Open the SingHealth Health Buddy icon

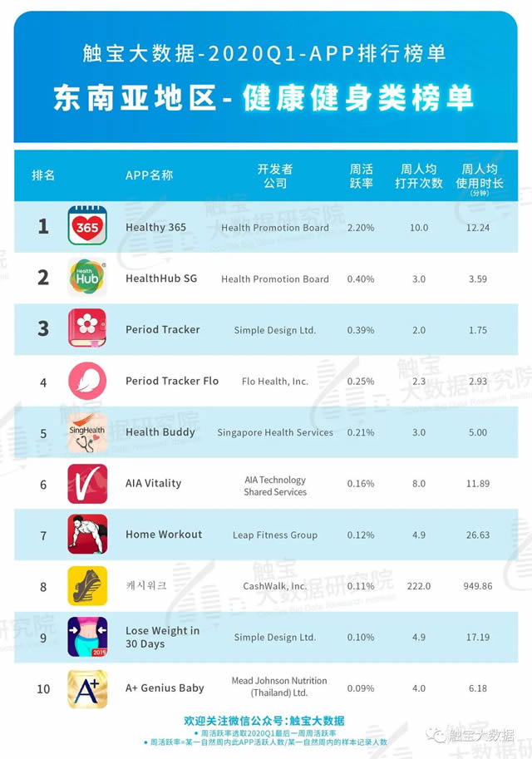(x=87, y=432)
